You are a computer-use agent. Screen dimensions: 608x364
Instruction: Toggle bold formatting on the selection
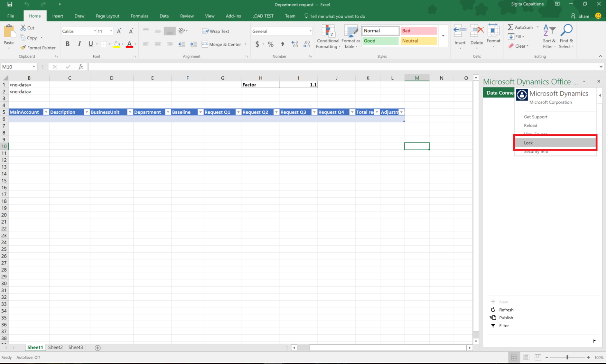pyautogui.click(x=67, y=44)
